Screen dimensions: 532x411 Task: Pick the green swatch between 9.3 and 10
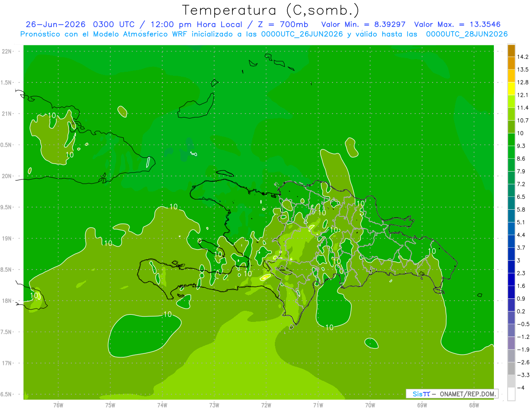[511, 140]
